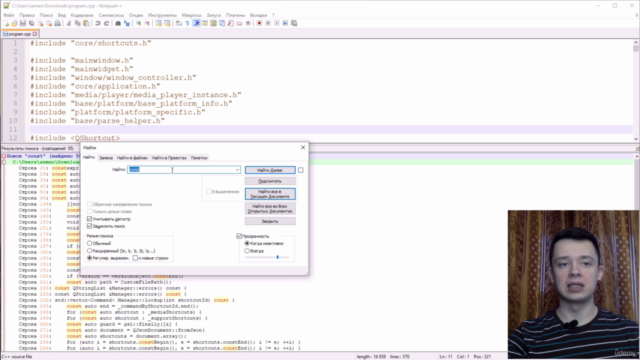Image resolution: width=640 pixels, height=360 pixels.
Task: Switch to the 'Пометки' tab
Action: [199, 158]
